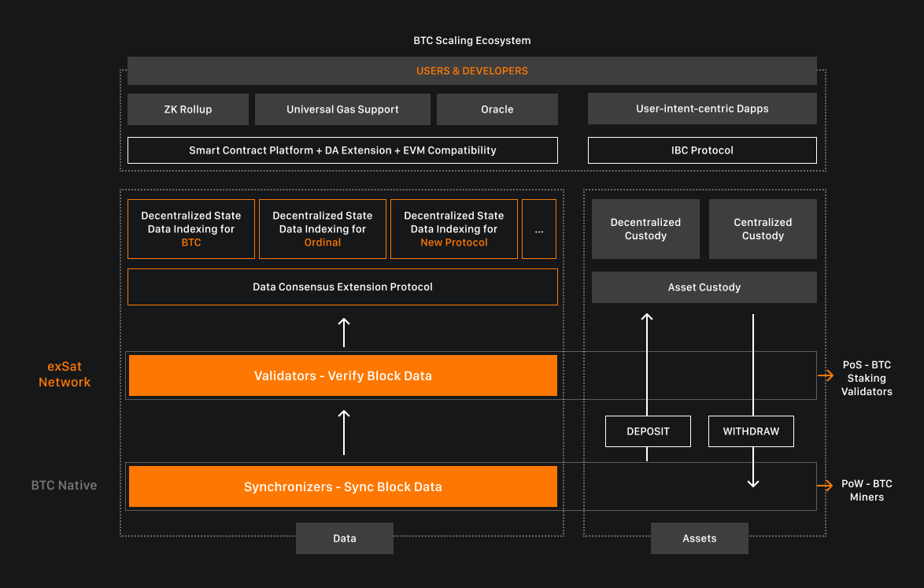Click the IBC Protocol box
Screen dimensions: 924x588
(702, 150)
